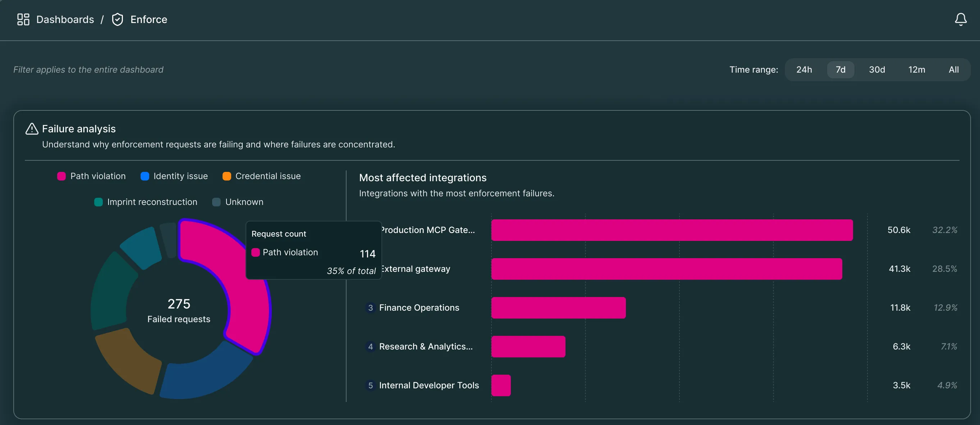
Task: Click rank number 3 badge
Action: point(370,307)
